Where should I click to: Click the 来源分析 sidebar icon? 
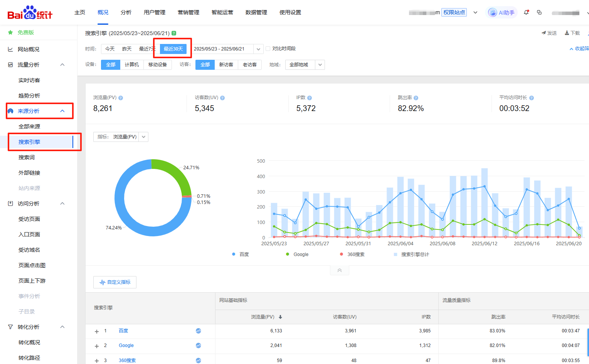(10, 111)
